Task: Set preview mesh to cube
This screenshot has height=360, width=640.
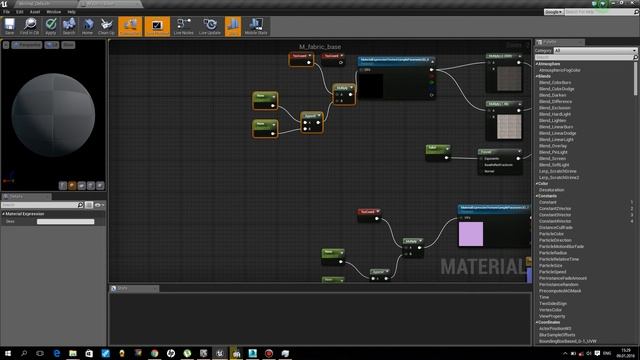Action: (91, 186)
